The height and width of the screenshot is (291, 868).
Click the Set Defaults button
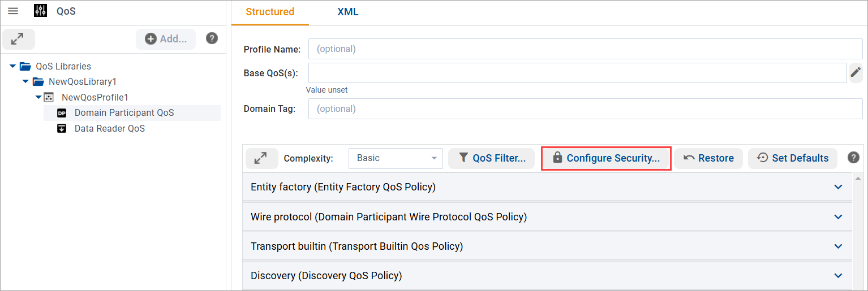click(x=793, y=158)
